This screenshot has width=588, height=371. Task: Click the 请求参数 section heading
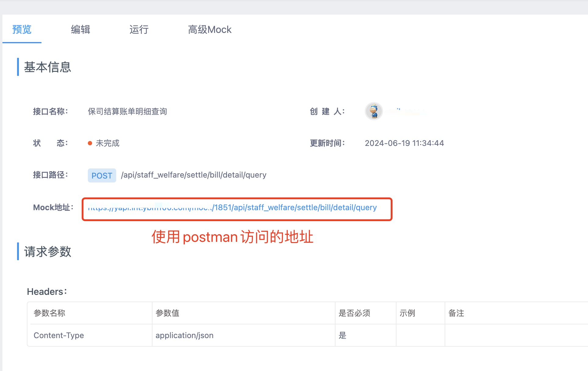48,252
